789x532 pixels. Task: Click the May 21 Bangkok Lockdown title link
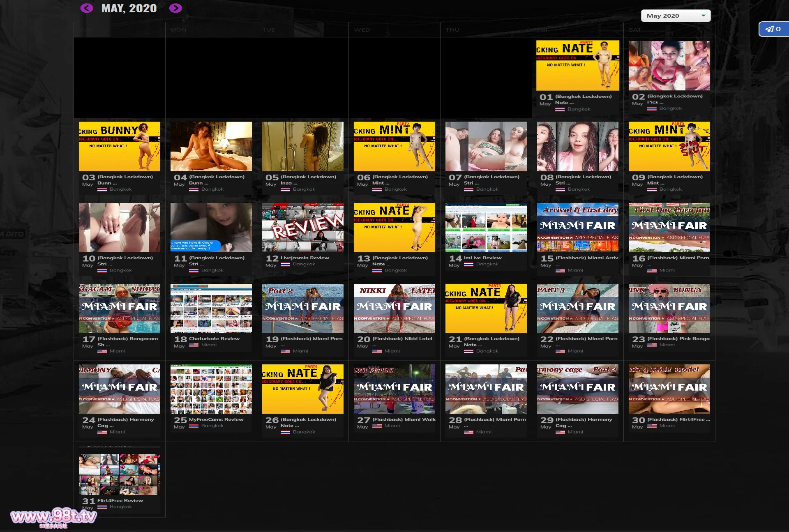(491, 339)
